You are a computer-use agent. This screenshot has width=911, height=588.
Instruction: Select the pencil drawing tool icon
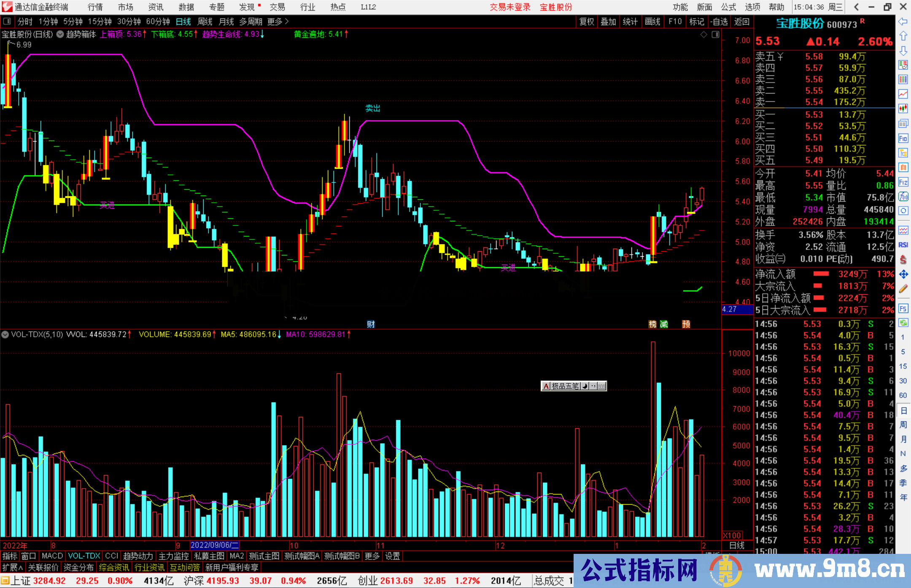click(x=903, y=289)
